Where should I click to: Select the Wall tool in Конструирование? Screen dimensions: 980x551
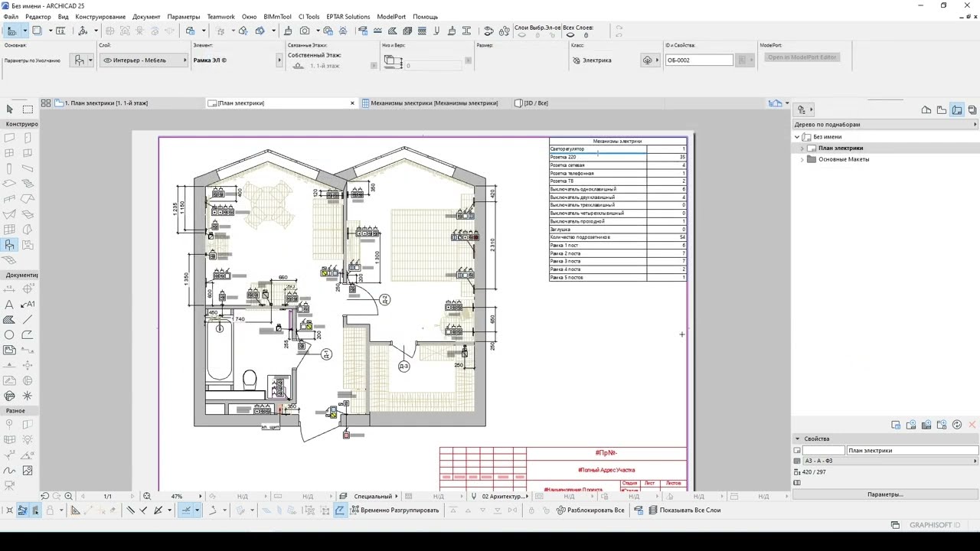coord(9,139)
